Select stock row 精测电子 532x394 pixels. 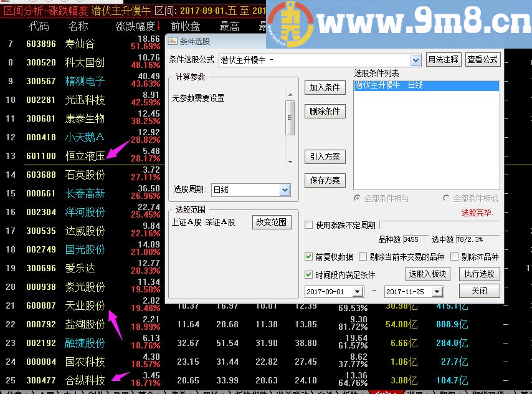tap(85, 81)
